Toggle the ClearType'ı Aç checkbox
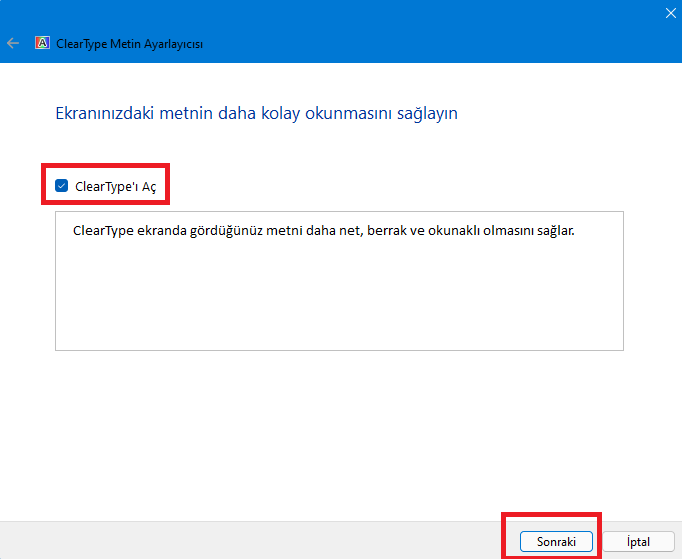Screen dimensions: 682x559 (61, 186)
